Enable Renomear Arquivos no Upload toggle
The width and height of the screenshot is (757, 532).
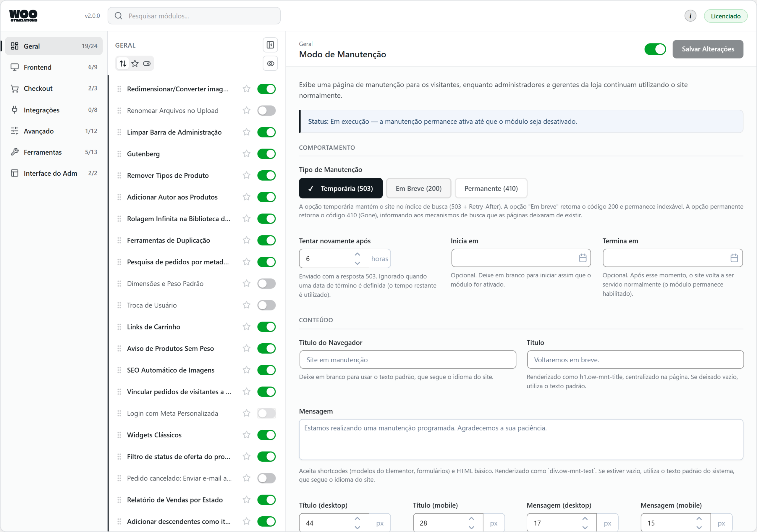tap(266, 111)
